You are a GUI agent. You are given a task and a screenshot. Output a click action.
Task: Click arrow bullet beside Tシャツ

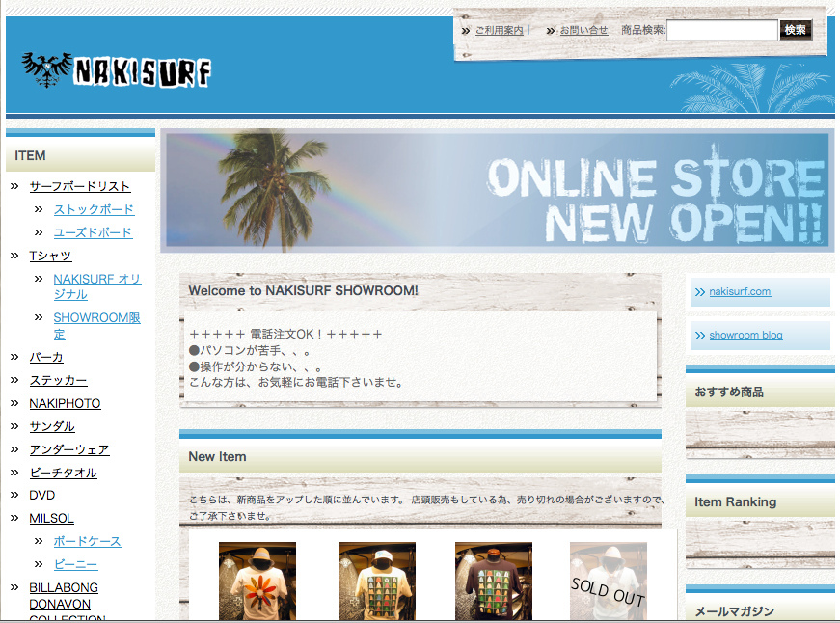[14, 256]
